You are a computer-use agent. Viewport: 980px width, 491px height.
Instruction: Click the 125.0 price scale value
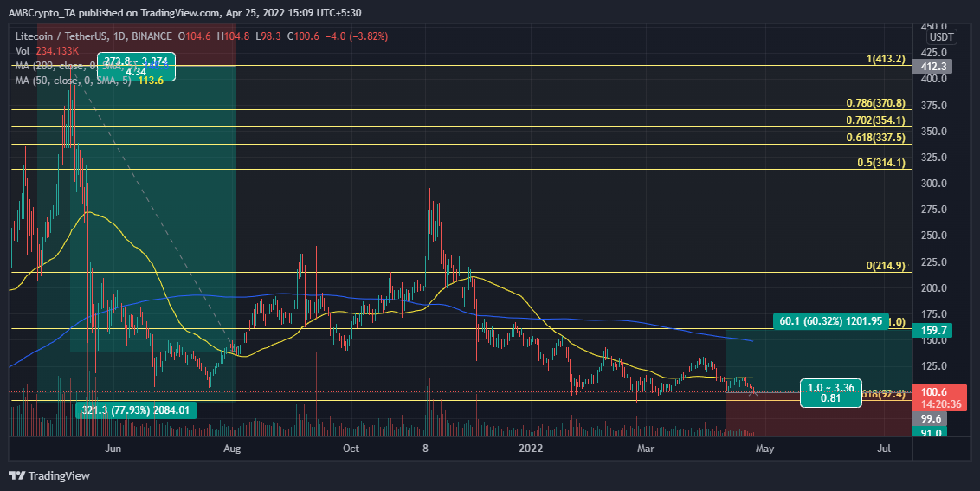click(934, 366)
